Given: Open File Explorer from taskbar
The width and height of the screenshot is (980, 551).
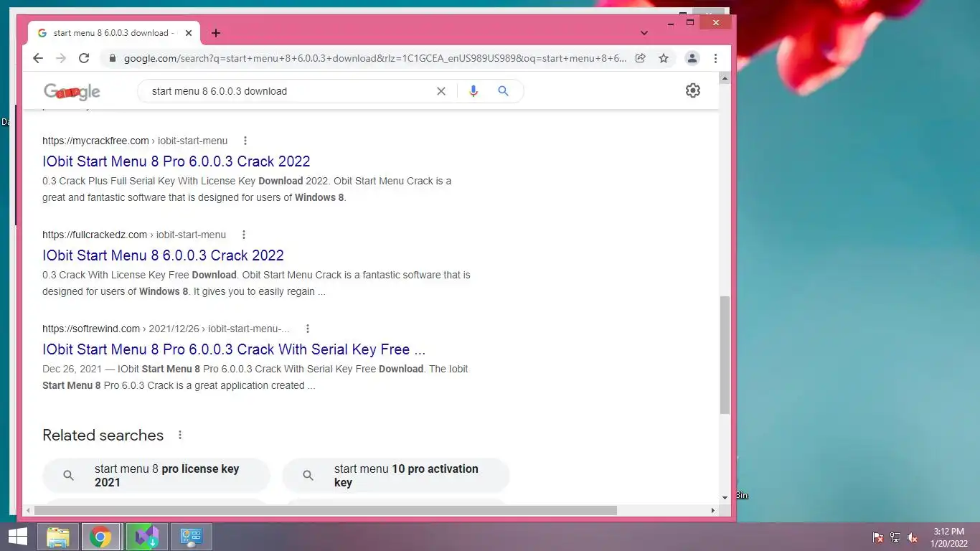Looking at the screenshot, I should (58, 537).
